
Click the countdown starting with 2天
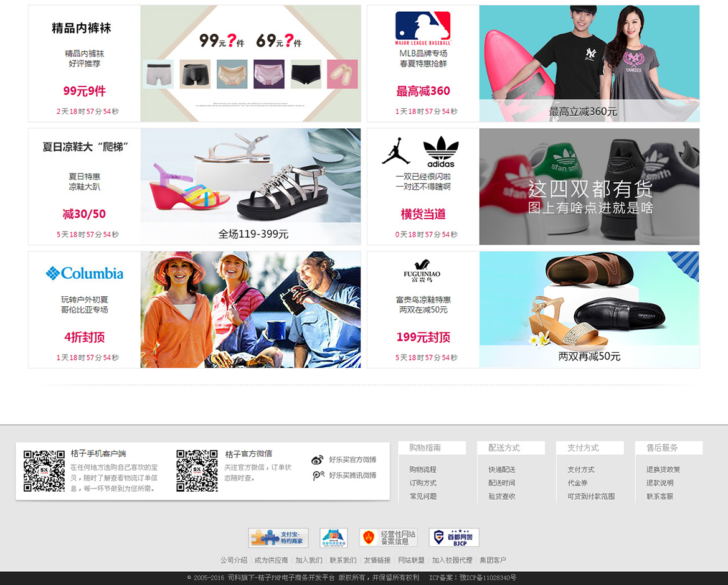(x=88, y=111)
